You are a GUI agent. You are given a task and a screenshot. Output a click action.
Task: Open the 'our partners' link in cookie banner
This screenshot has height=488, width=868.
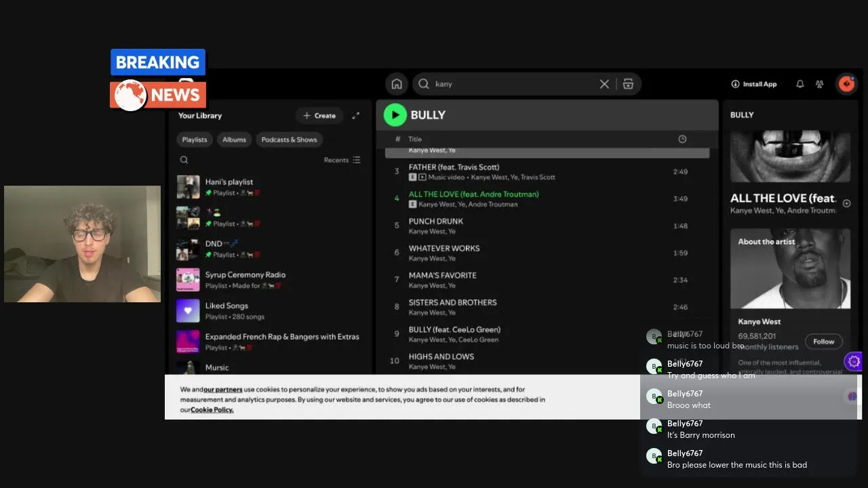click(223, 390)
